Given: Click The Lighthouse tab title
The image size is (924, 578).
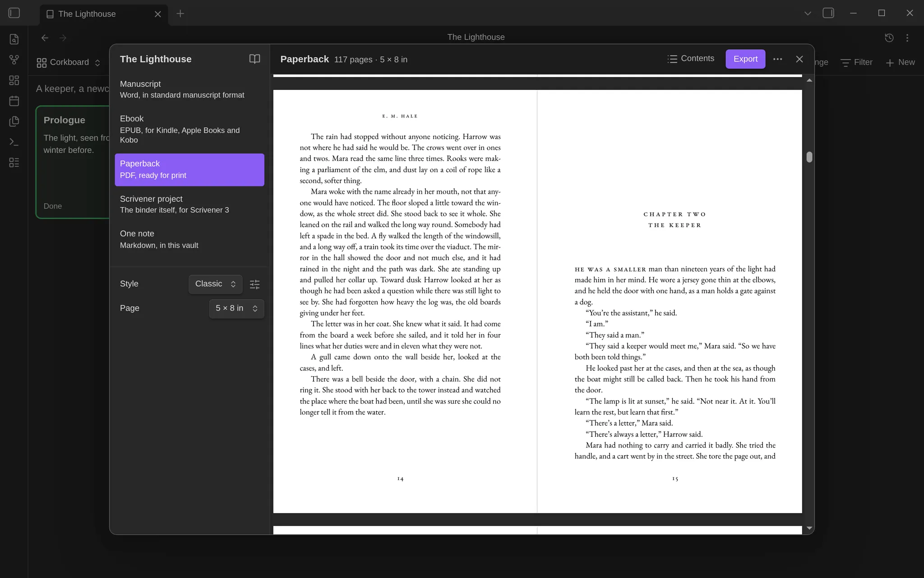Looking at the screenshot, I should [x=87, y=14].
